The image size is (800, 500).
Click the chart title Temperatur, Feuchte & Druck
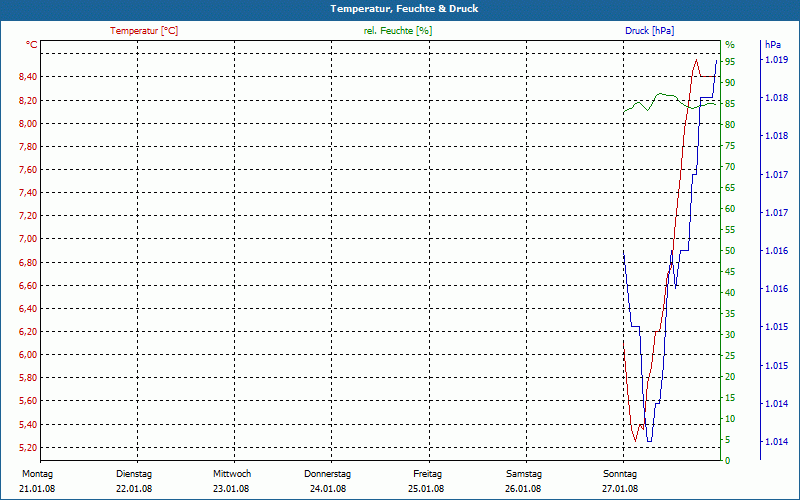(x=404, y=9)
